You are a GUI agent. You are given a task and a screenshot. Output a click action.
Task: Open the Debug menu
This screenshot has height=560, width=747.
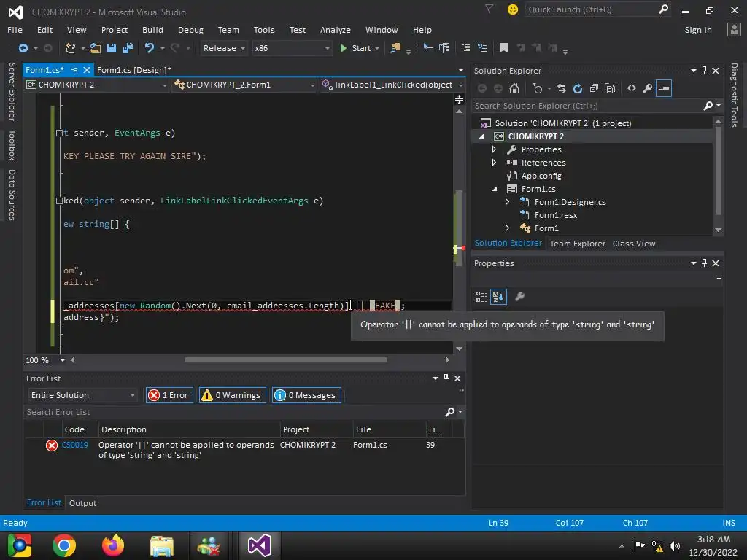190,29
